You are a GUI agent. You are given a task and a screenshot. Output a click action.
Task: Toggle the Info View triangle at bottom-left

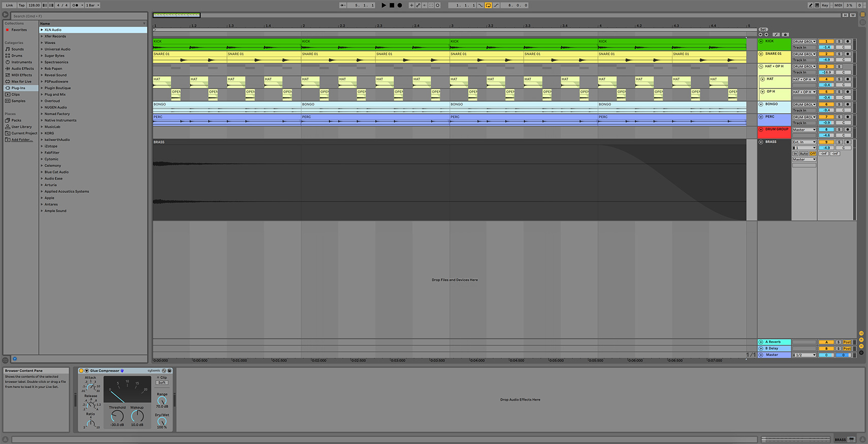click(x=6, y=439)
